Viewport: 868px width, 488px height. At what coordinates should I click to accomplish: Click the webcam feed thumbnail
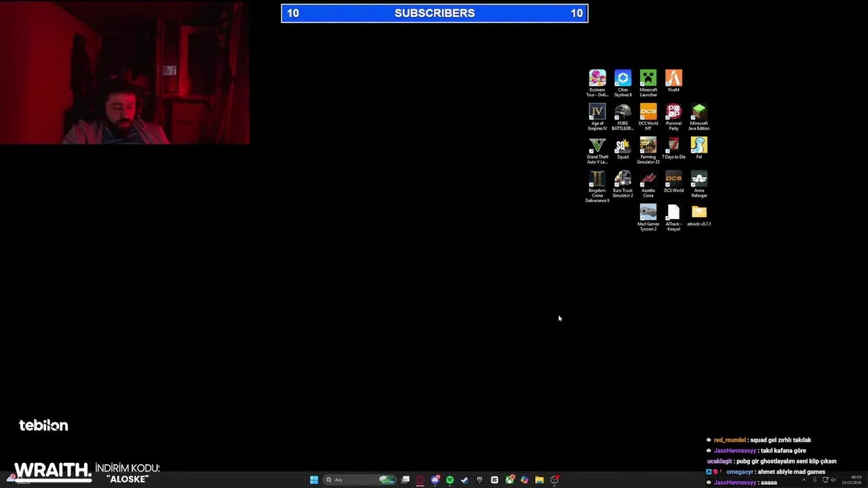(x=125, y=72)
